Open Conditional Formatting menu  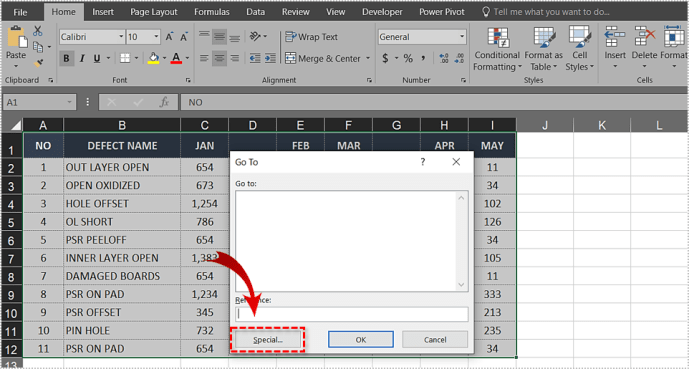497,49
